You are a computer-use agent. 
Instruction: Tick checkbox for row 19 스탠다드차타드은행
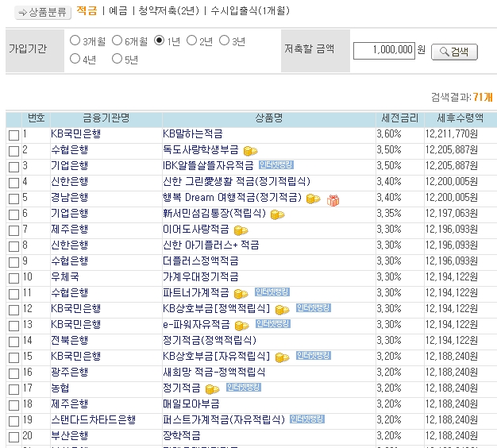[x=14, y=421]
